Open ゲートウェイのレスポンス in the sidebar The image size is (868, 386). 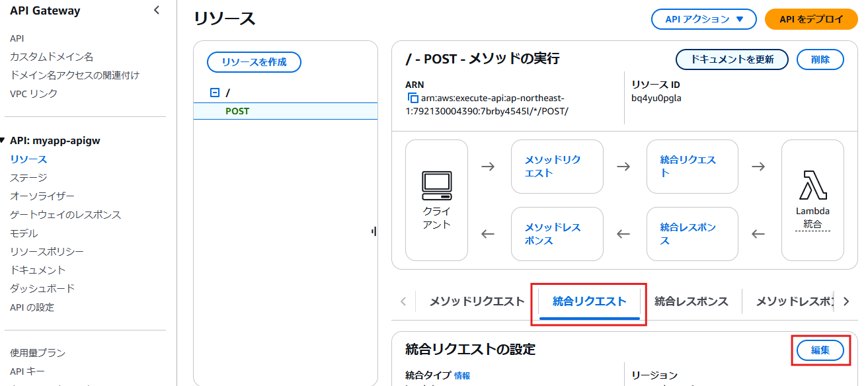click(65, 215)
